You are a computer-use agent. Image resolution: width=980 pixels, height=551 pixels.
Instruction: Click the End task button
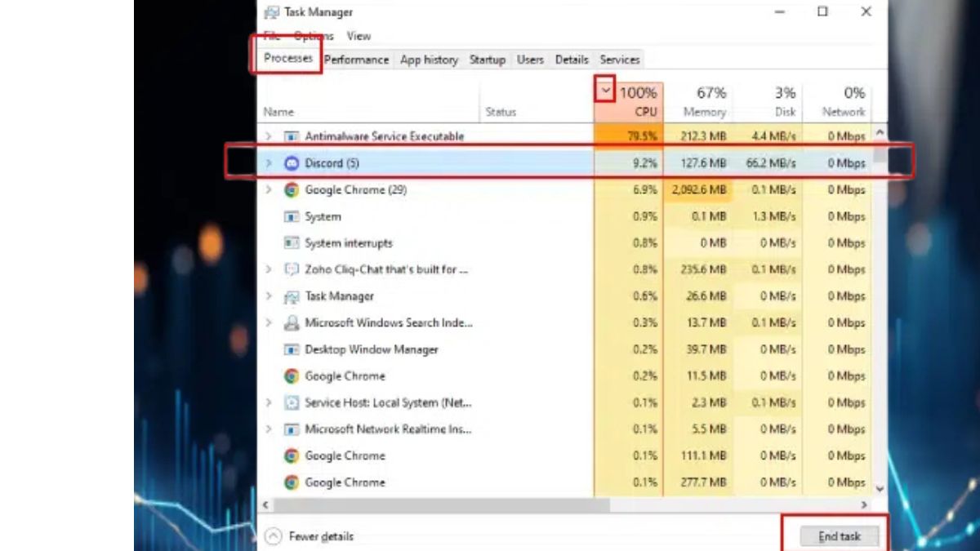[840, 536]
